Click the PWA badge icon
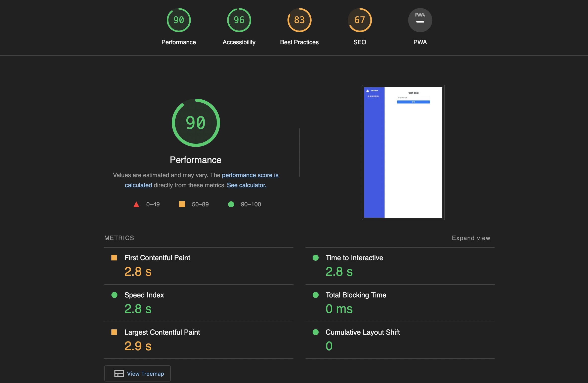The height and width of the screenshot is (383, 588). coord(420,20)
